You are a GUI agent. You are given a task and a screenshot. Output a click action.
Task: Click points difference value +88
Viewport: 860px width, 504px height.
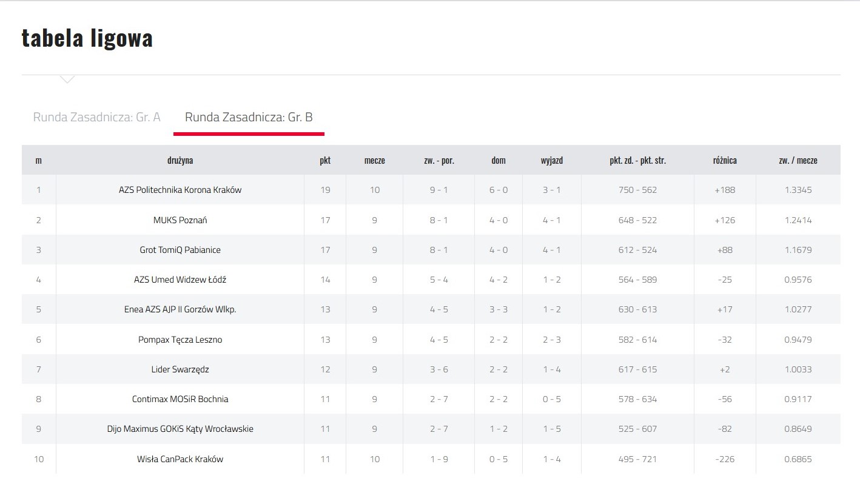coord(725,250)
